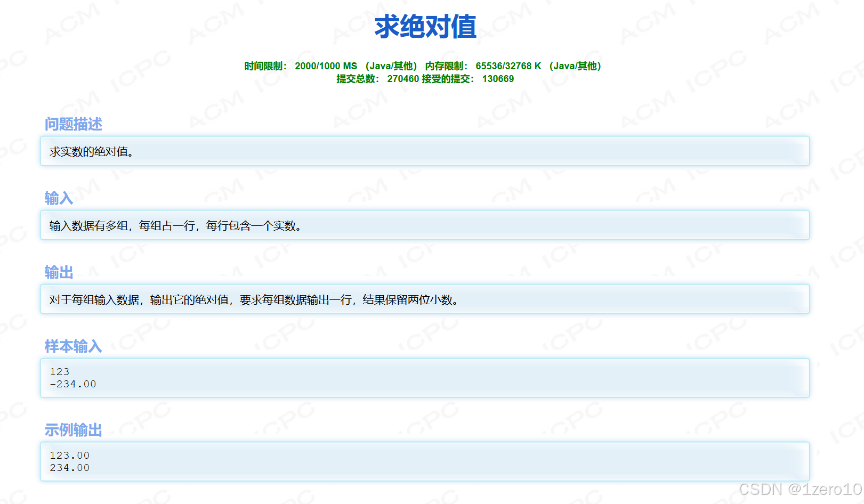Viewport: 864px width, 504px height.
Task: Click the title 求绝对值
Action: point(425,27)
